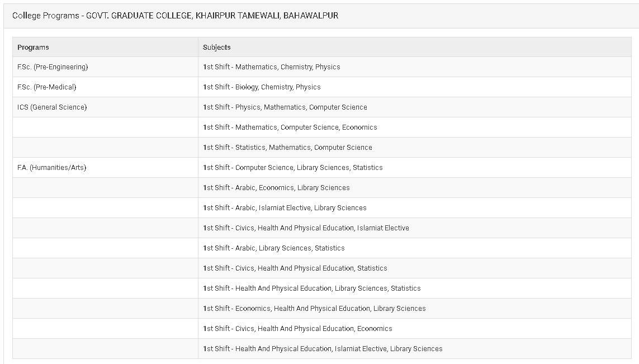Select Physics, Mathematics, Computer Science row
Image resolution: width=639 pixels, height=364 pixels.
tap(415, 107)
